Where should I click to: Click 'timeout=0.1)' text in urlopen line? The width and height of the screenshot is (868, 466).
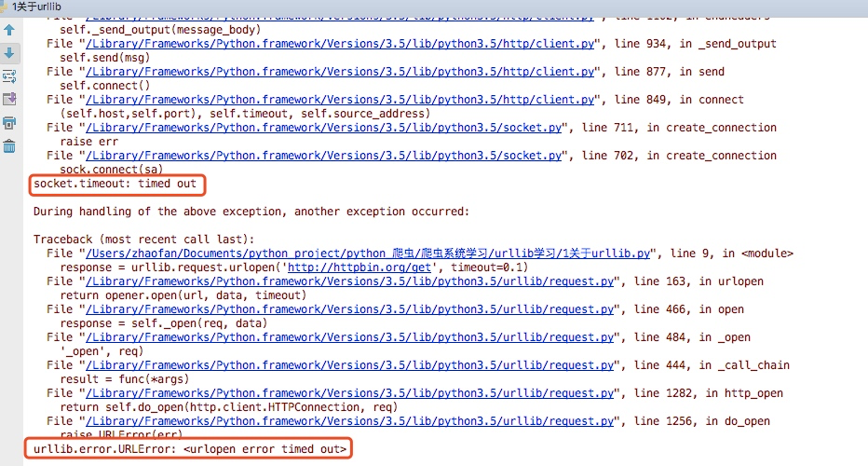(490, 267)
